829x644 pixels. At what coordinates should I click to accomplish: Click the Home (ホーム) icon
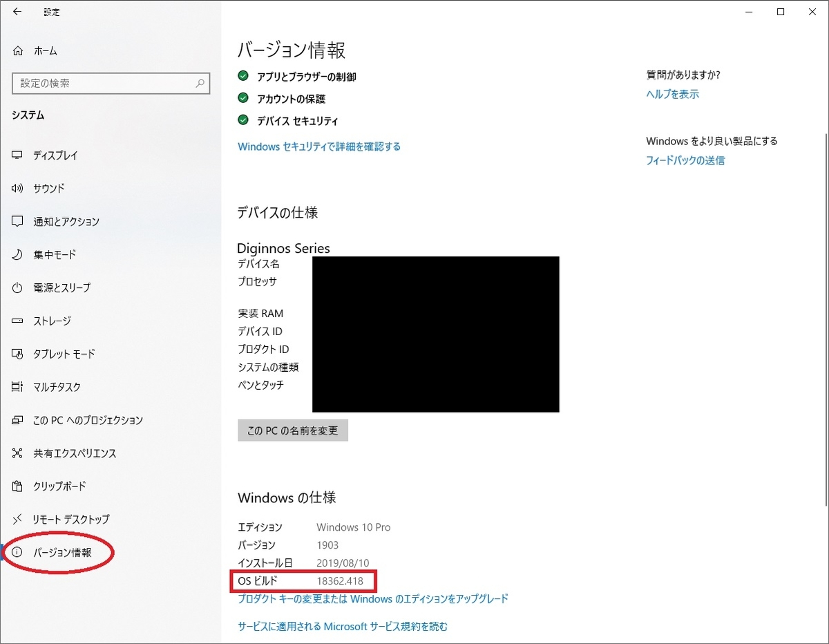pyautogui.click(x=18, y=50)
